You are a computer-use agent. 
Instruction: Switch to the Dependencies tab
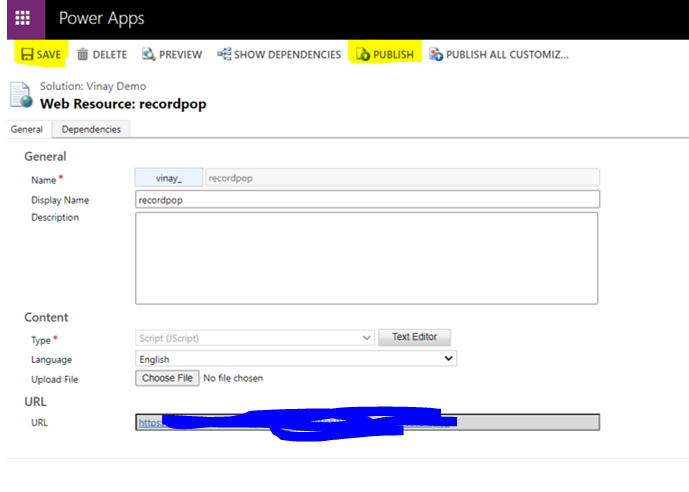[91, 130]
